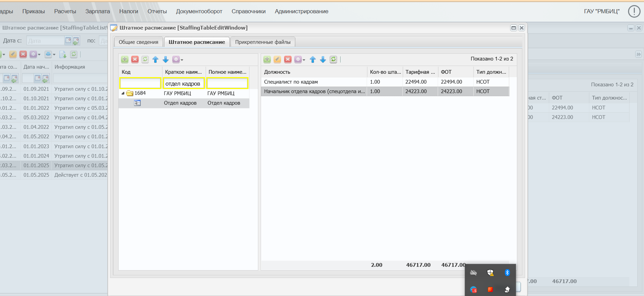The height and width of the screenshot is (296, 644).
Task: Export document icon in background list toolbar
Action: coord(63,54)
